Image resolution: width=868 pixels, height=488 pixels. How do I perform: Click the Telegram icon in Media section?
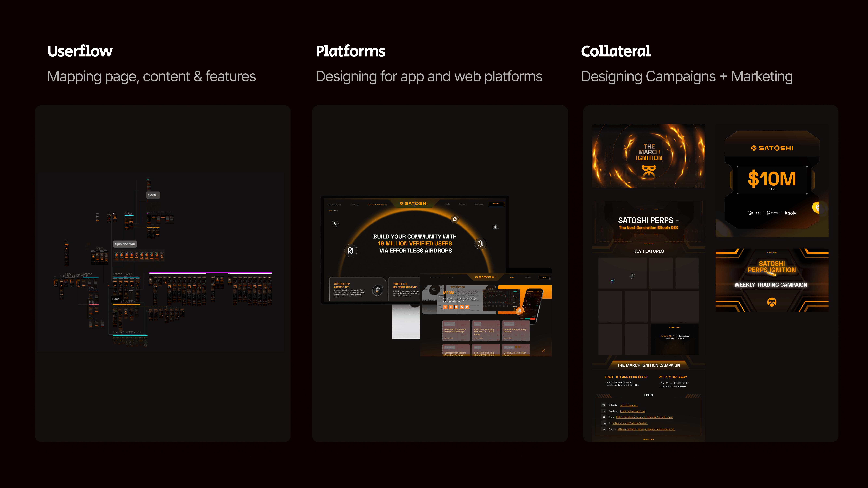(467, 307)
